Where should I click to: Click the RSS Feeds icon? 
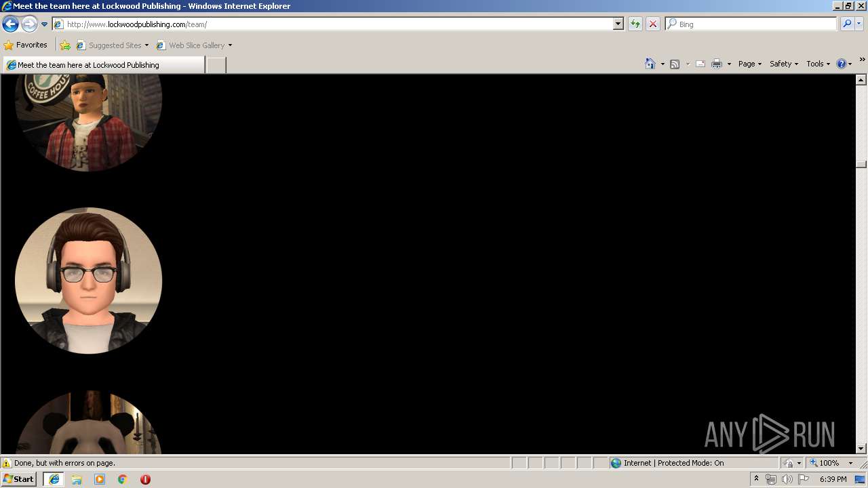click(x=675, y=64)
